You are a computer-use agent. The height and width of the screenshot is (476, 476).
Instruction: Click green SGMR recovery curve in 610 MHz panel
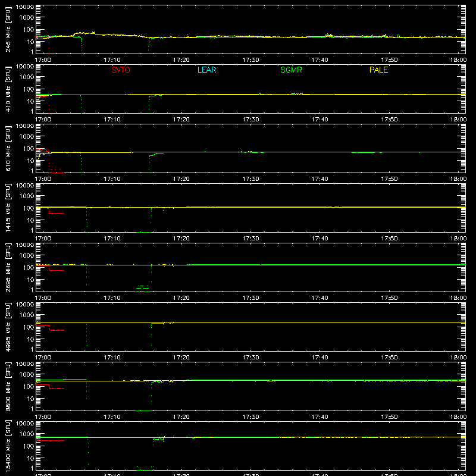pyautogui.click(x=156, y=155)
